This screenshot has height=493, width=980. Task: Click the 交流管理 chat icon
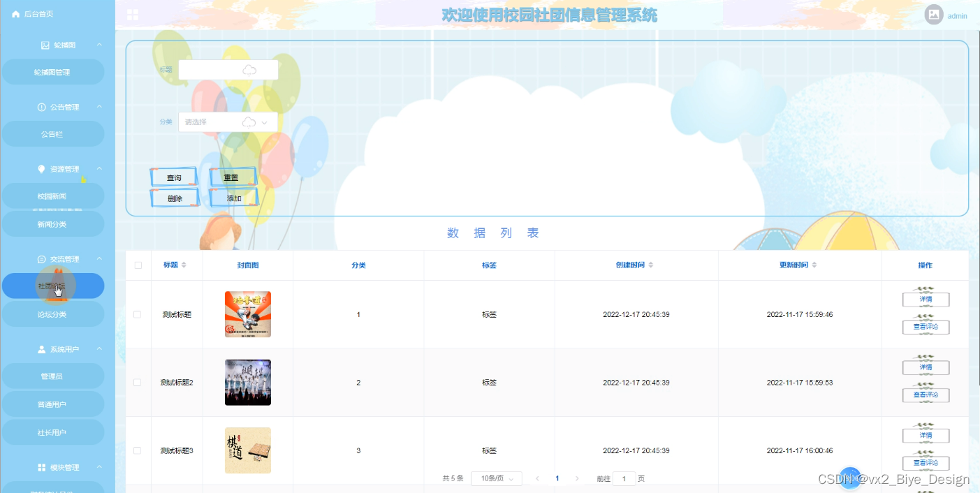tap(41, 259)
